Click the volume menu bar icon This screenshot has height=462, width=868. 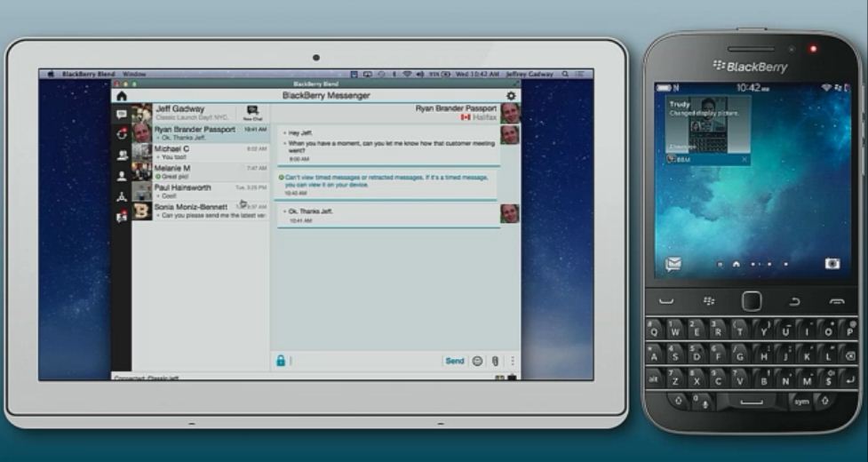coord(419,74)
